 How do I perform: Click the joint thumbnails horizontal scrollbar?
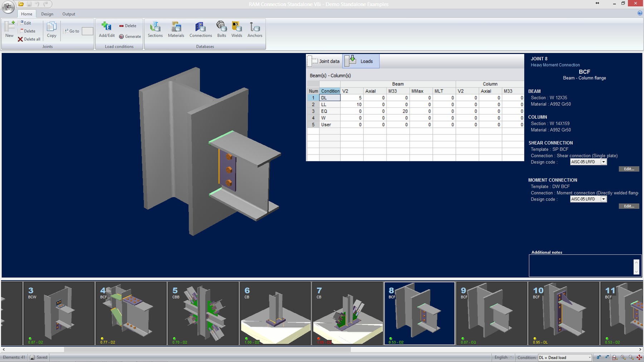click(x=208, y=349)
